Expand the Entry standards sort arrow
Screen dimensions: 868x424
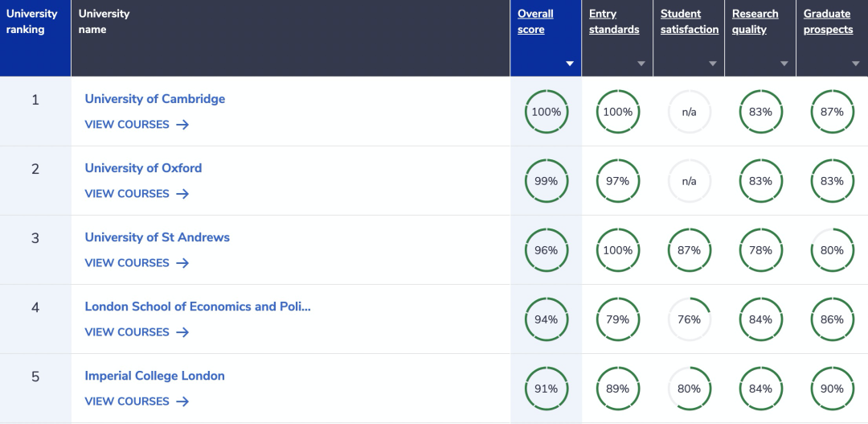(x=641, y=64)
